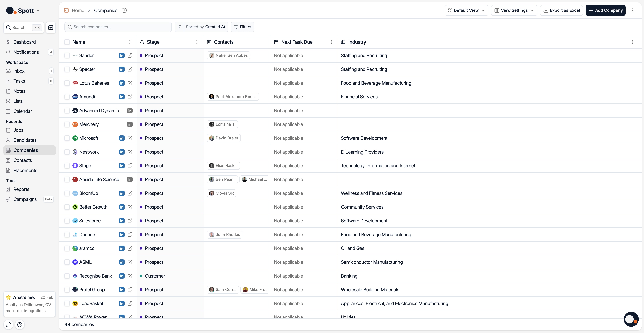Click the info icon next to Companies
644x333 pixels.
click(x=124, y=11)
